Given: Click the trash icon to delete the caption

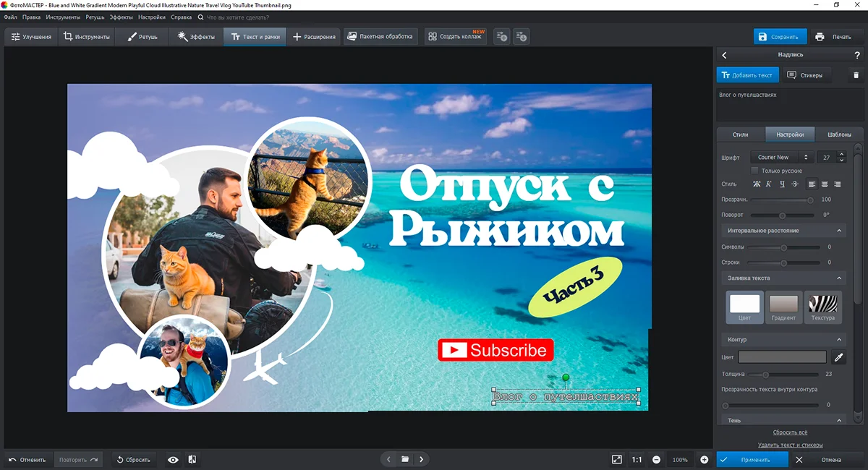Looking at the screenshot, I should point(856,75).
